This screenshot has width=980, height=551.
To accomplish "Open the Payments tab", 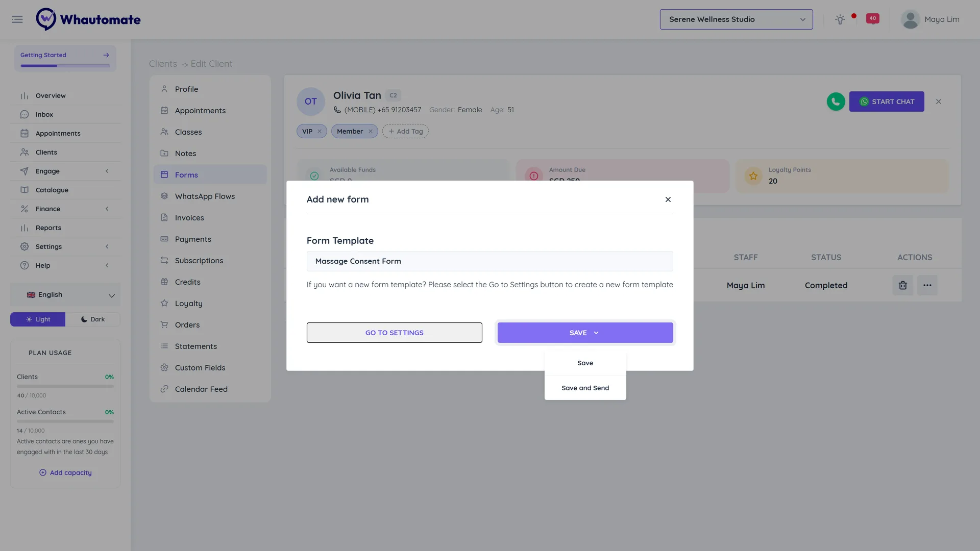I will click(210, 239).
